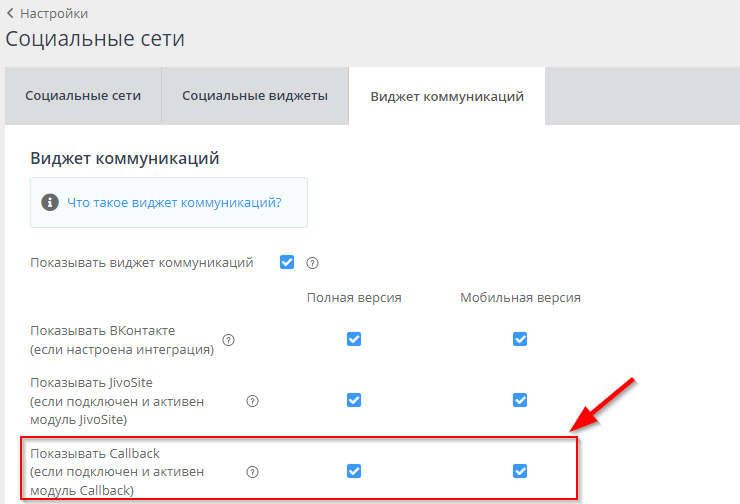Switch to the Социальные сети tab
Screen dimensions: 740x504
(x=83, y=96)
